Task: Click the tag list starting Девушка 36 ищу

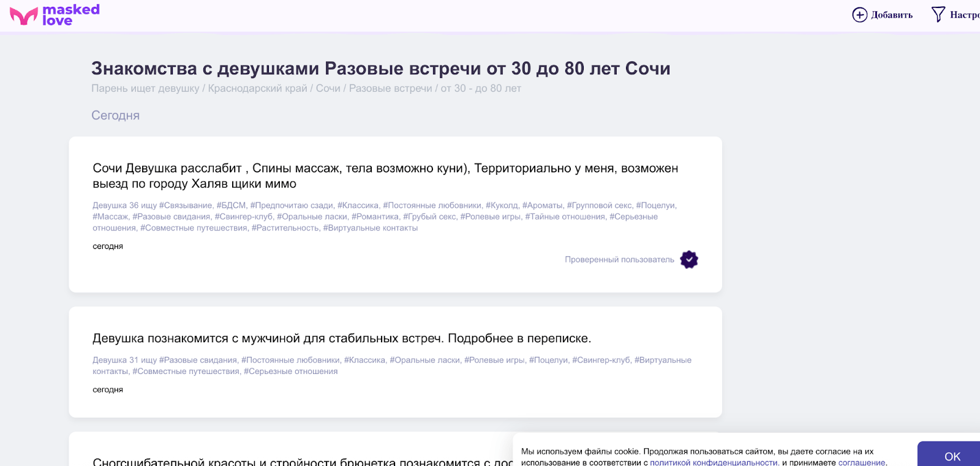Action: coord(385,216)
